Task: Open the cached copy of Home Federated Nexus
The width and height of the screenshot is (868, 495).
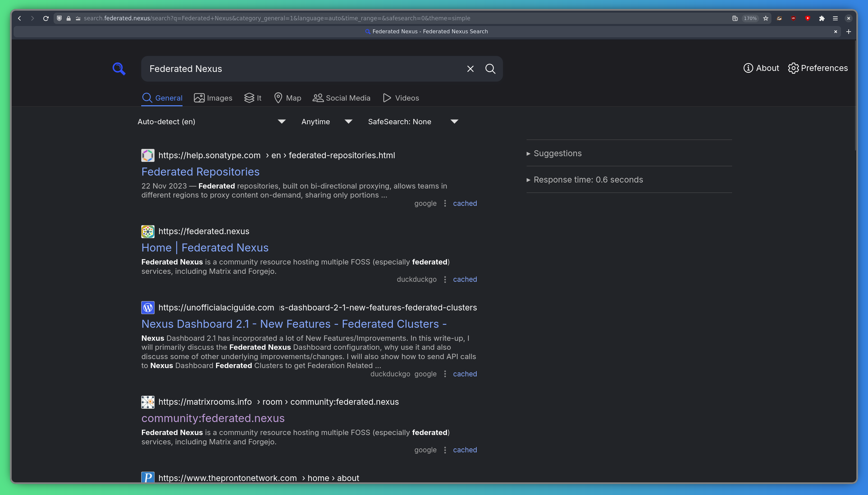Action: [465, 279]
